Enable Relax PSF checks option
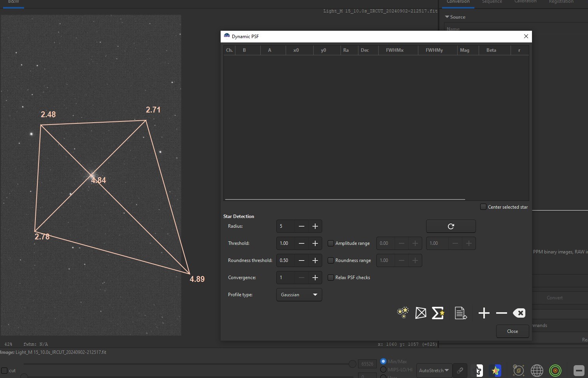 331,278
